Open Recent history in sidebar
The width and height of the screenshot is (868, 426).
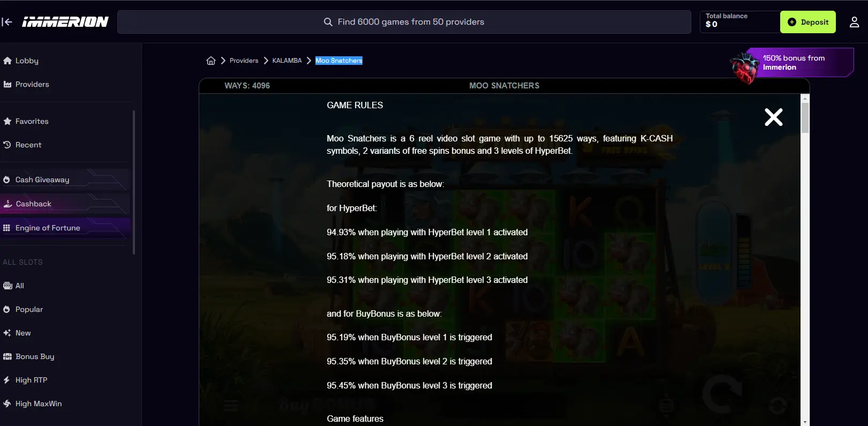22,145
